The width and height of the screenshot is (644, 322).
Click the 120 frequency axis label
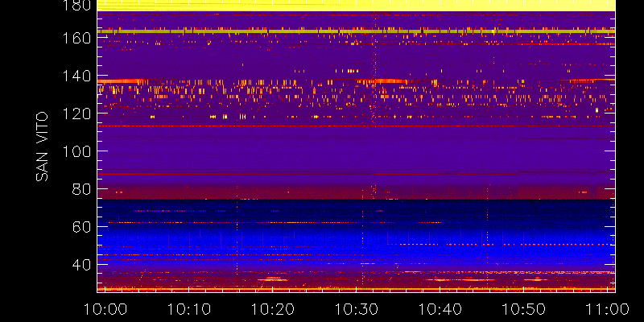76,114
